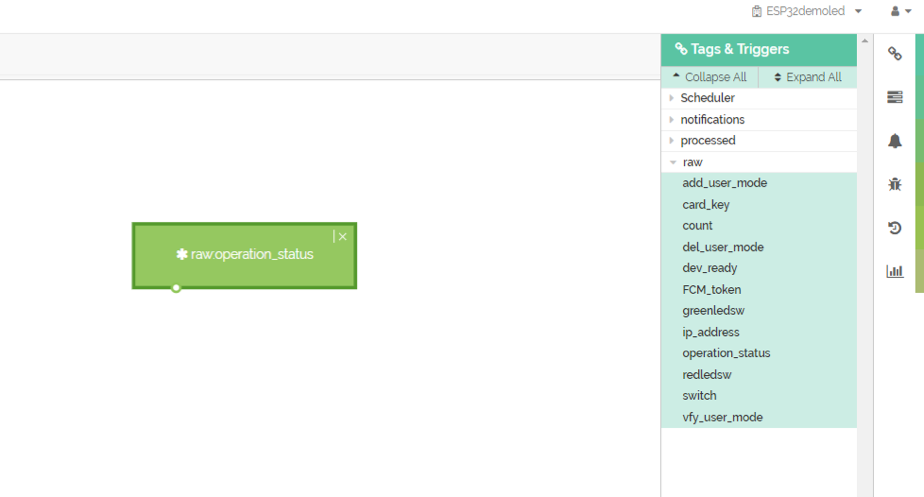The height and width of the screenshot is (497, 924).
Task: Click the panel scrollbar up arrow
Action: [864, 41]
